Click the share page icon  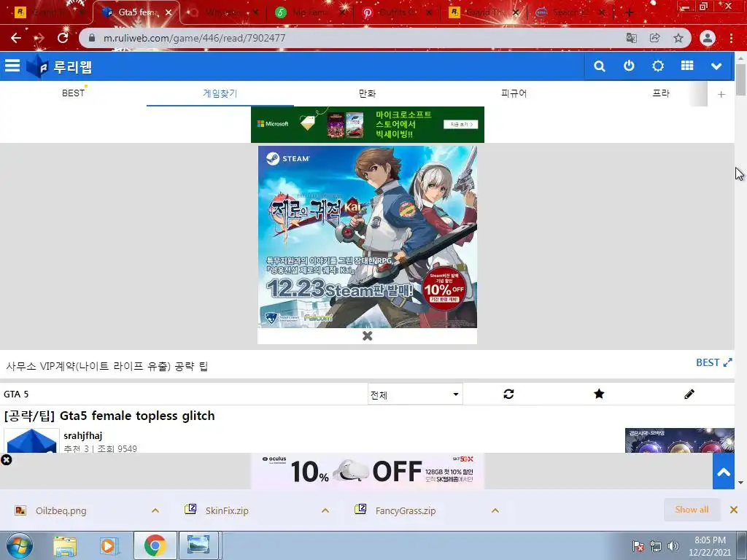(x=654, y=38)
